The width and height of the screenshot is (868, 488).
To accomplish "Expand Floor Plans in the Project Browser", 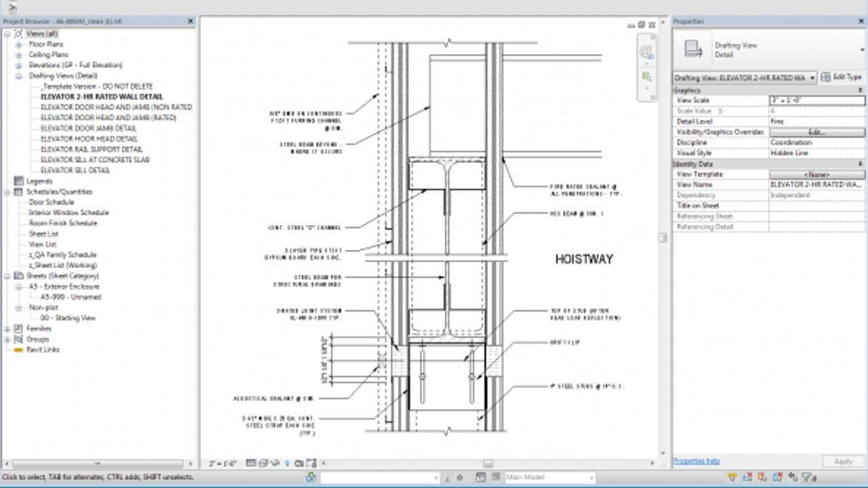I will click(18, 44).
